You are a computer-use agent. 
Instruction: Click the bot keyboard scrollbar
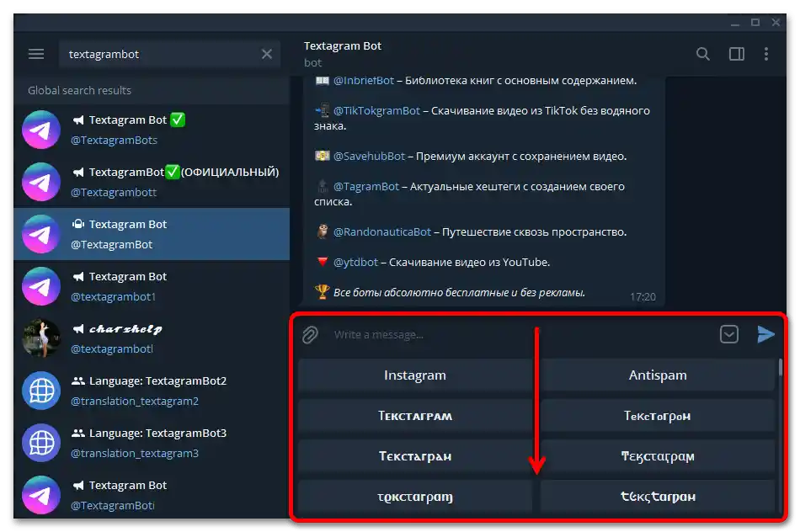pos(780,367)
